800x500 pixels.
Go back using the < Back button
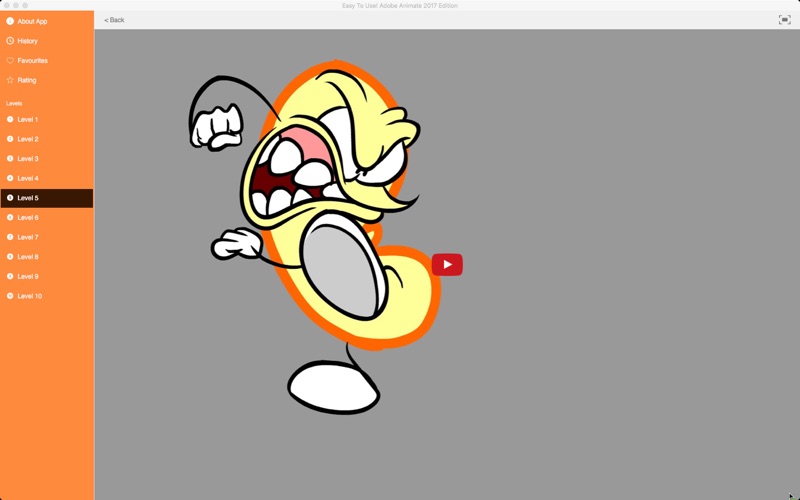point(114,20)
